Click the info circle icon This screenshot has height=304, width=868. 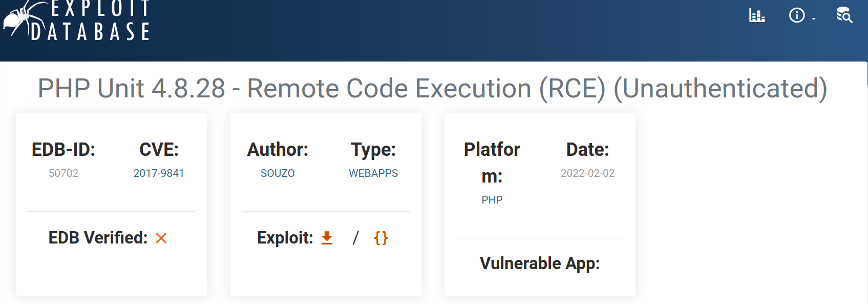[x=796, y=15]
